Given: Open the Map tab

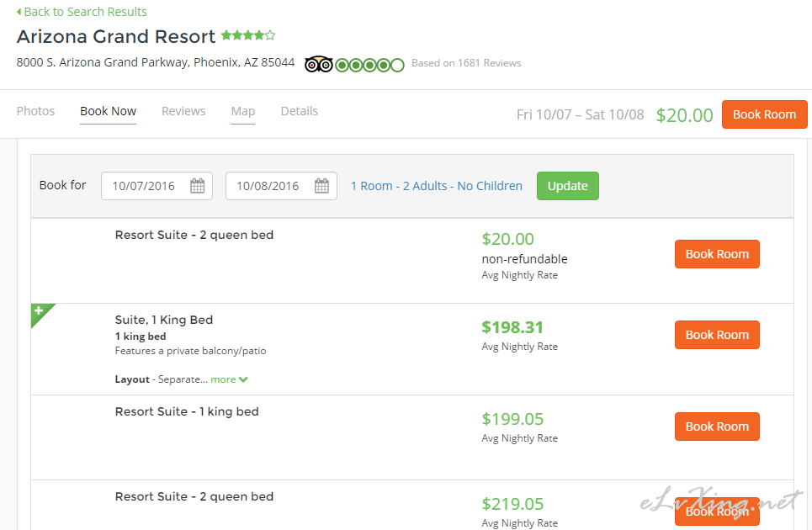Looking at the screenshot, I should [x=243, y=111].
